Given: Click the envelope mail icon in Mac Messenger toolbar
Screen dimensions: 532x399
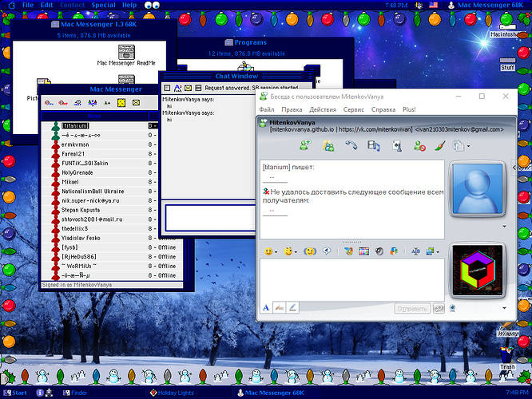Looking at the screenshot, I should [x=136, y=102].
